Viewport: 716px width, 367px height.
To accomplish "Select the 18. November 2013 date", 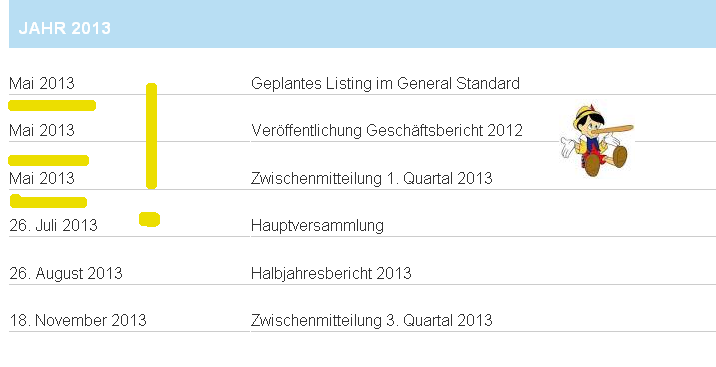I will (78, 320).
